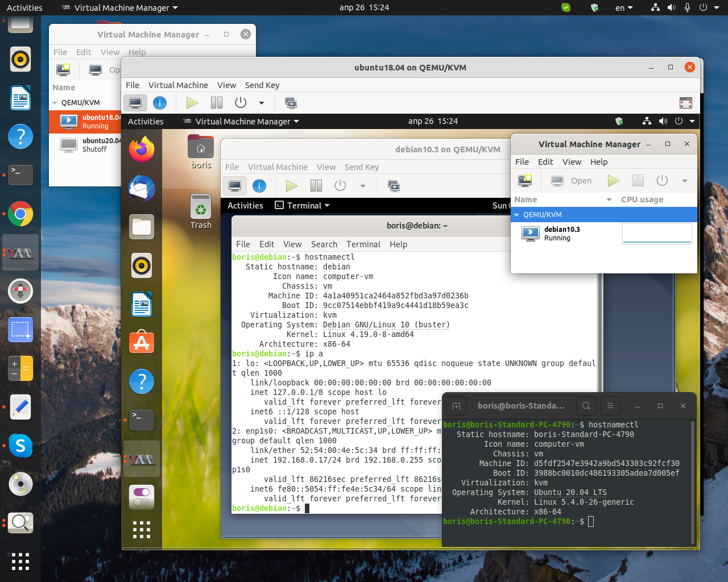Power off the debian10.3 virtual machine
Image resolution: width=728 pixels, height=582 pixels.
(x=340, y=185)
